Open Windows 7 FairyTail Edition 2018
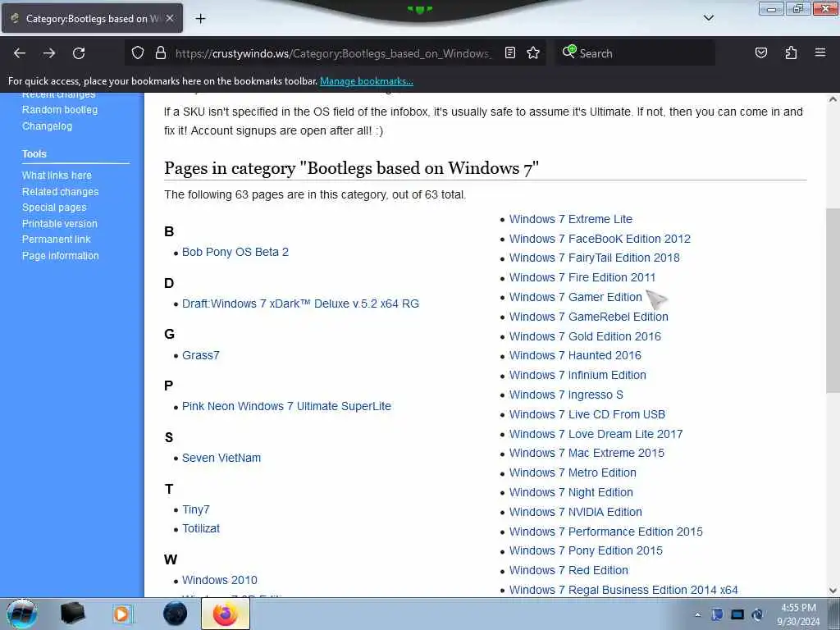 pos(595,258)
